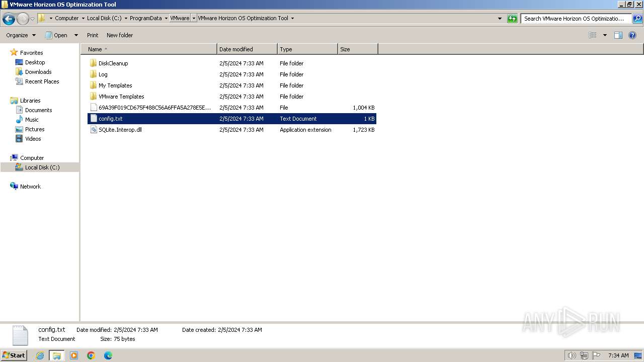Click the 1,723 KB size cell
The height and width of the screenshot is (362, 644).
pyautogui.click(x=364, y=130)
